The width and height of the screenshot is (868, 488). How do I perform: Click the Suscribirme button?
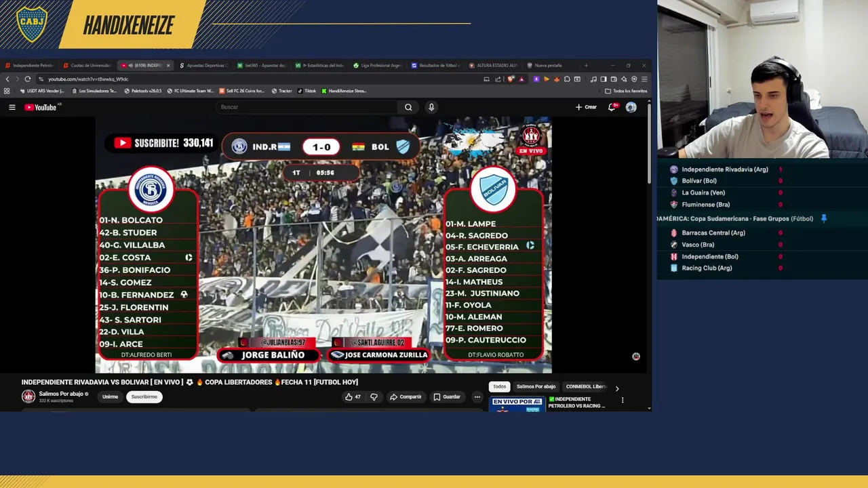point(144,396)
